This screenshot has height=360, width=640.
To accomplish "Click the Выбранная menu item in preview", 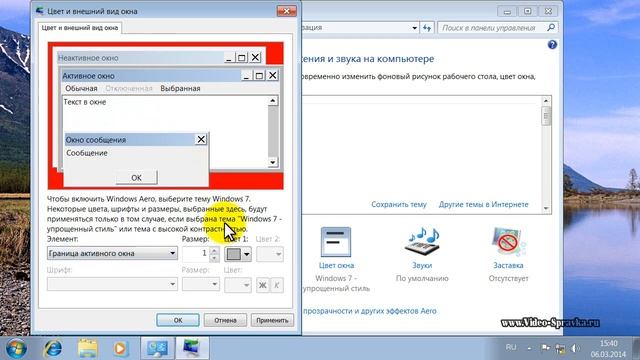I will [180, 89].
